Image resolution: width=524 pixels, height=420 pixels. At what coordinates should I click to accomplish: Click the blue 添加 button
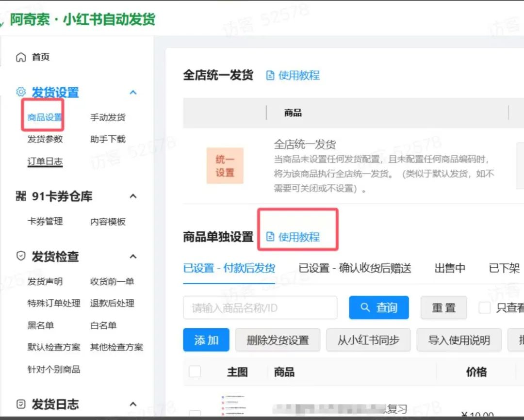(x=206, y=340)
